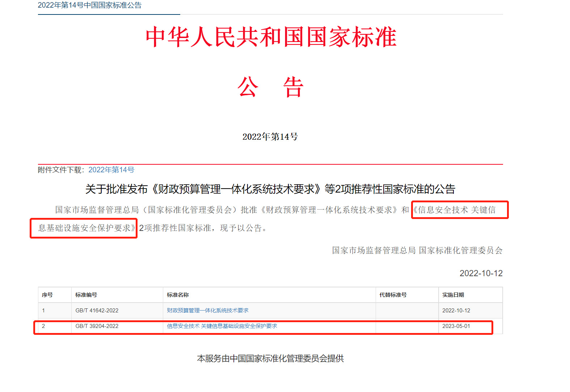The image size is (570, 392).
Task: Click the 代替标准号 column header
Action: click(x=407, y=295)
